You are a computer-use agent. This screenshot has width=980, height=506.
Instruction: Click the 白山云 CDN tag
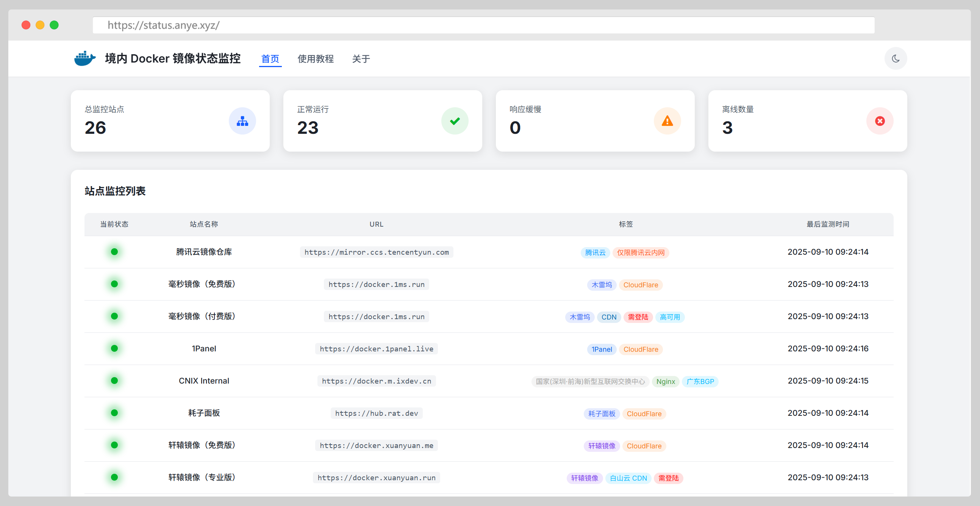[628, 478]
